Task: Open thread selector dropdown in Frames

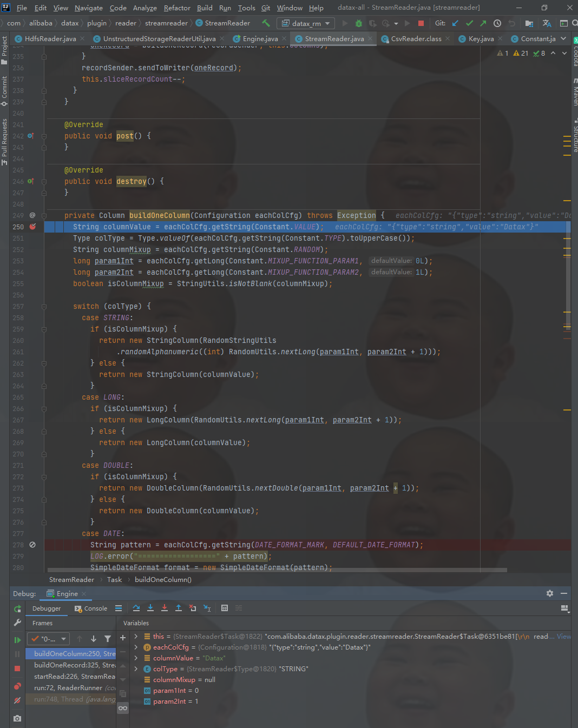Action: tap(49, 639)
